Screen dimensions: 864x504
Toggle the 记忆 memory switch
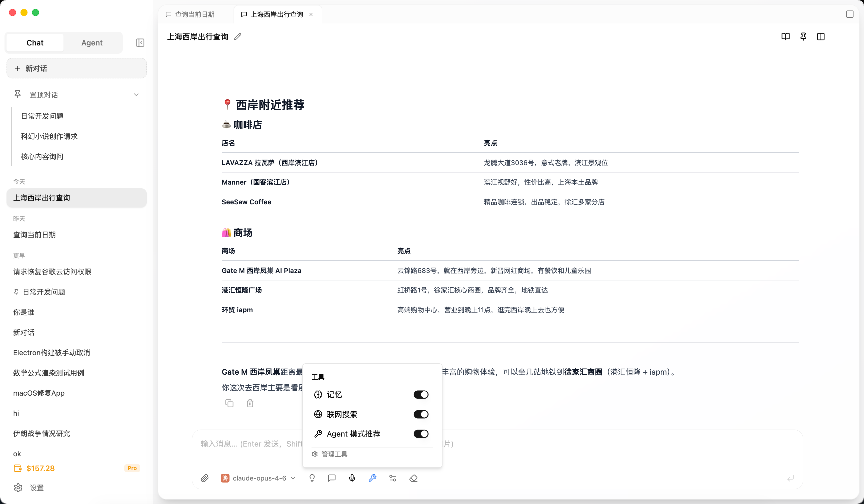click(x=421, y=395)
